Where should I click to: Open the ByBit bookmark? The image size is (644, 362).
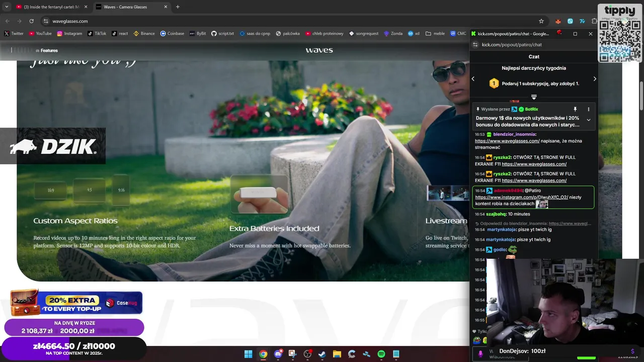click(x=198, y=34)
